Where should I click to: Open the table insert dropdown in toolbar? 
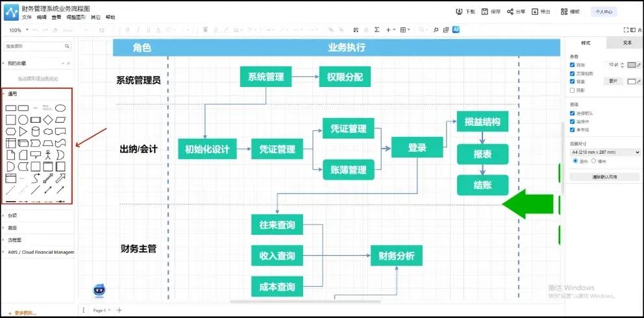405,30
